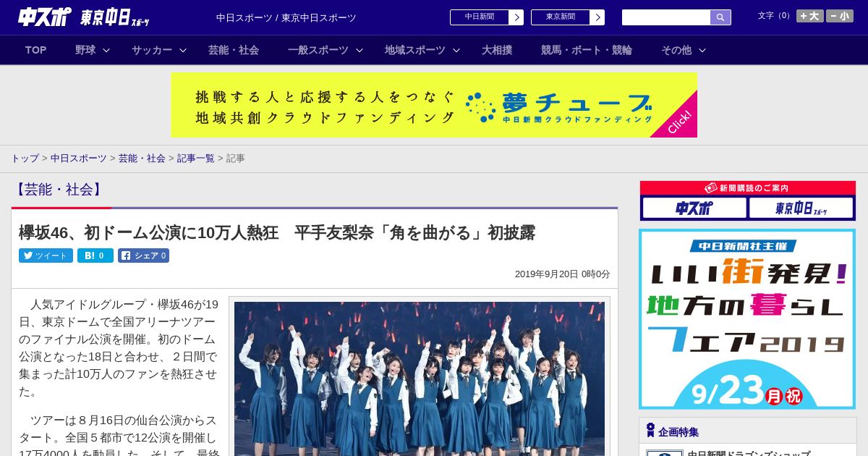
Task: Click the 記事一覧 breadcrumb link
Action: click(196, 158)
